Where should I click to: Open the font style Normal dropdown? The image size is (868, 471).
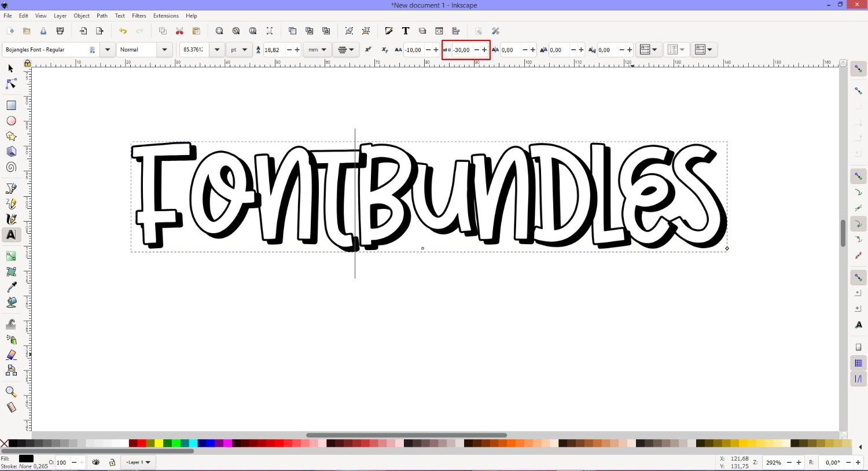(x=165, y=50)
